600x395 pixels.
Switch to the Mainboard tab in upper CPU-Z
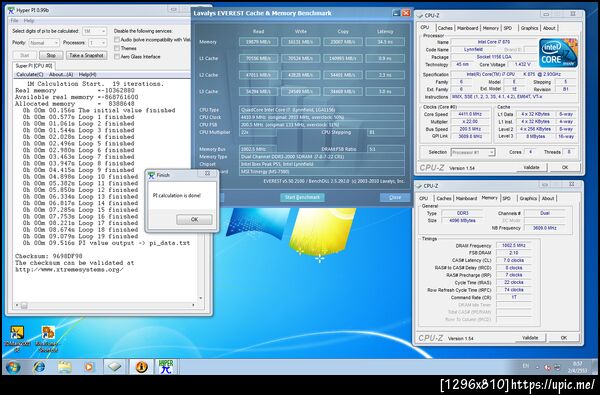468,28
